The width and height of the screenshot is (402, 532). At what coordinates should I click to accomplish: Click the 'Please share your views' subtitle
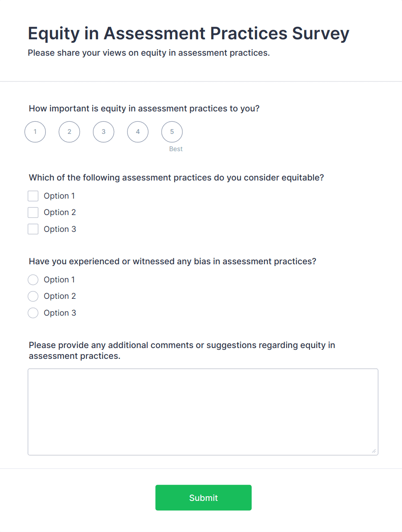(x=149, y=53)
